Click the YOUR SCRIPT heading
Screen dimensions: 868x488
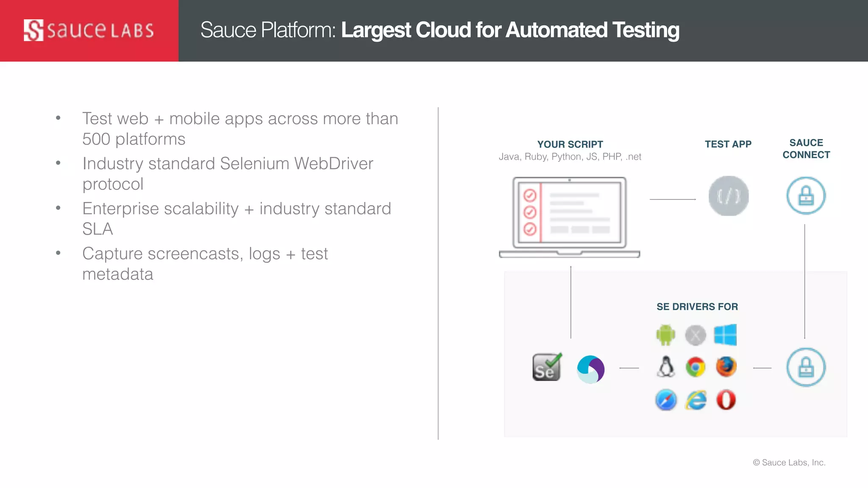(570, 144)
